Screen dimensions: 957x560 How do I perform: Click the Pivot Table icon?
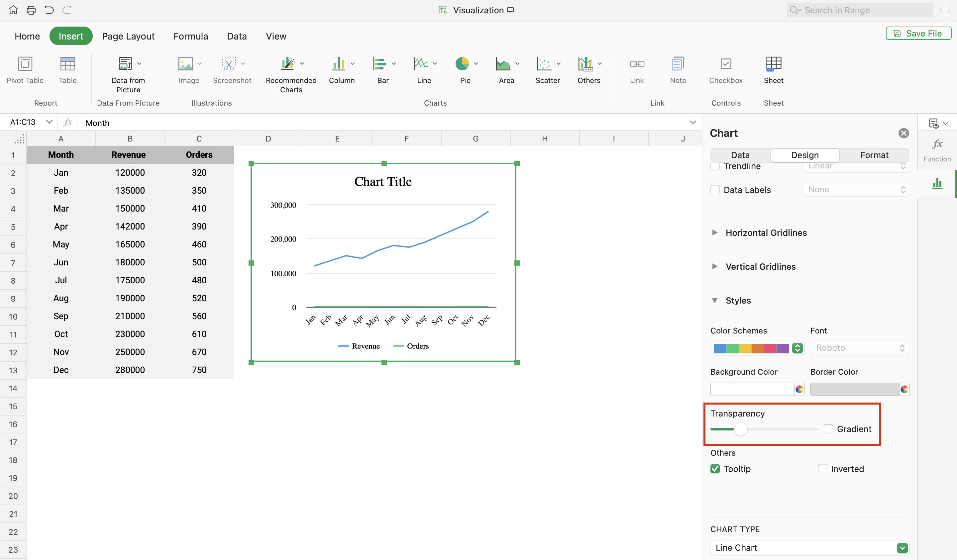click(25, 64)
